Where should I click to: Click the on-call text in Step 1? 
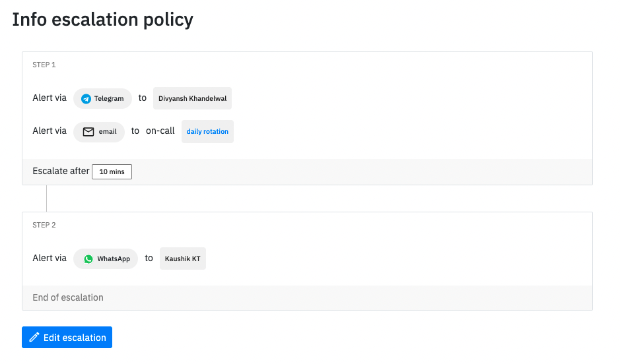160,131
